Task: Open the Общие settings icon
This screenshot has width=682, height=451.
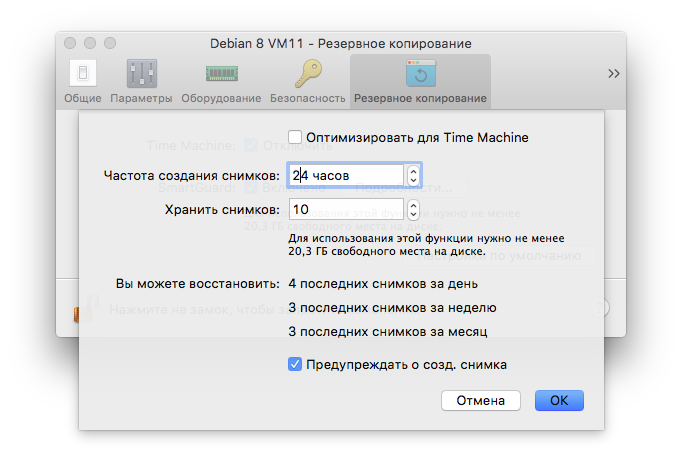Action: [x=83, y=73]
